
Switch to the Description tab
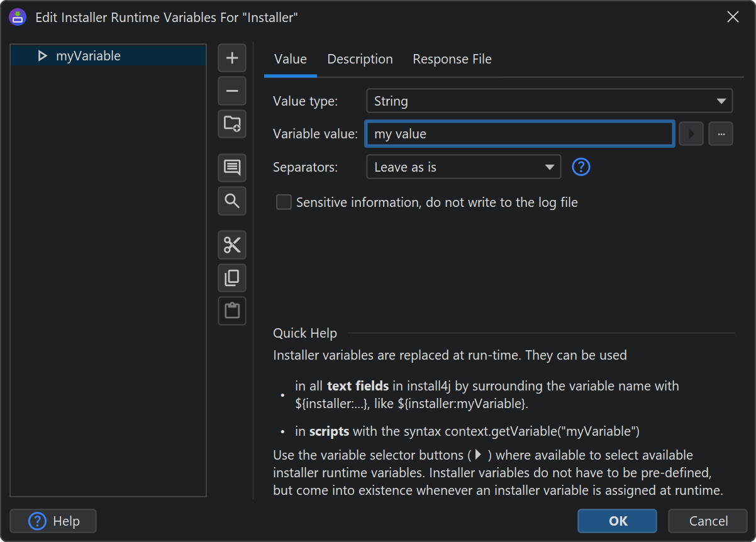pos(360,59)
